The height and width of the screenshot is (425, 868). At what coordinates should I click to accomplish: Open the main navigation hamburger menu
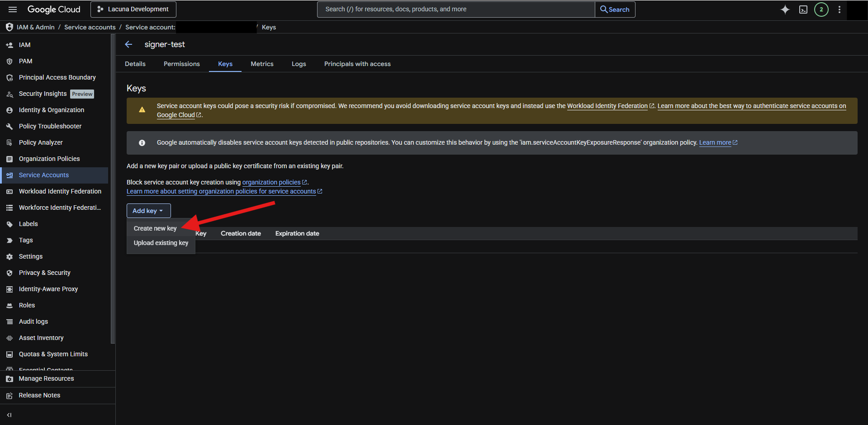tap(13, 9)
